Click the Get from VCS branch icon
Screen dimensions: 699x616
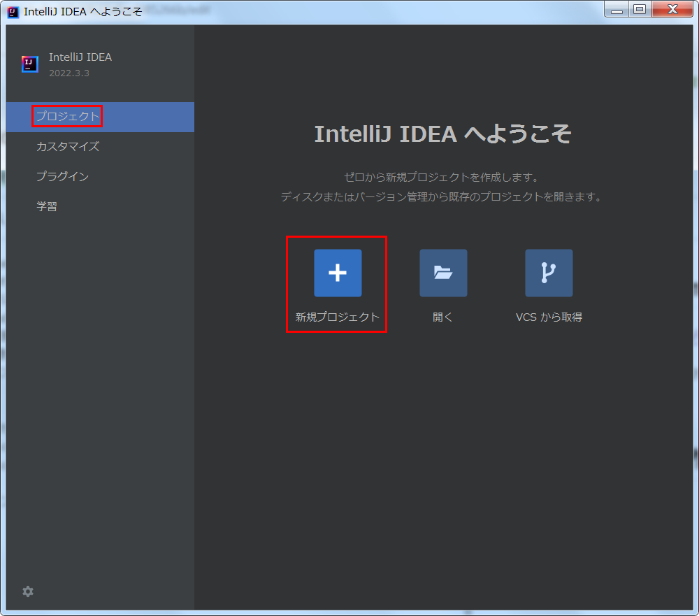(x=549, y=273)
